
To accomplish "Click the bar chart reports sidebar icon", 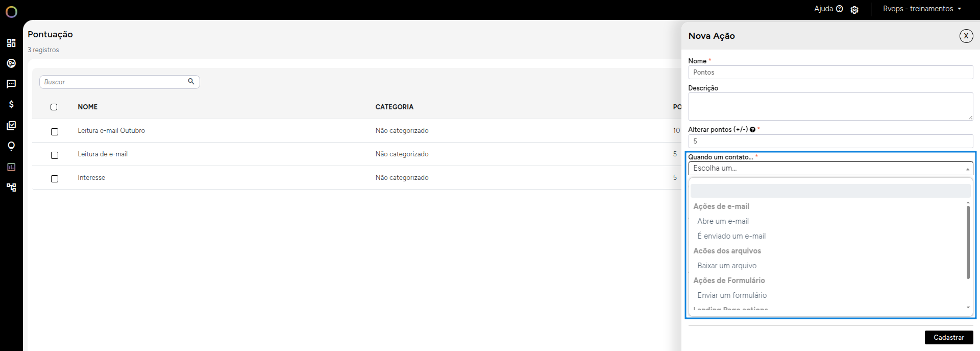I will coord(11,167).
